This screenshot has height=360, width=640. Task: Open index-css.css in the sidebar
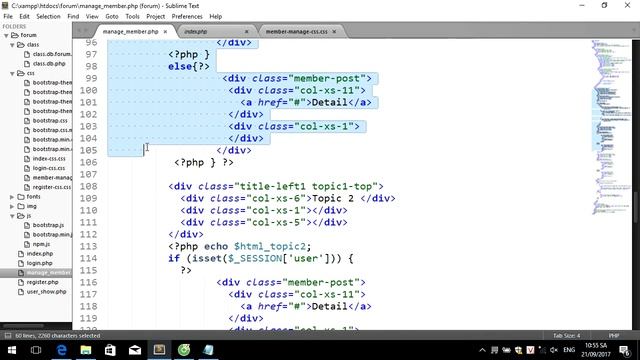click(49, 158)
